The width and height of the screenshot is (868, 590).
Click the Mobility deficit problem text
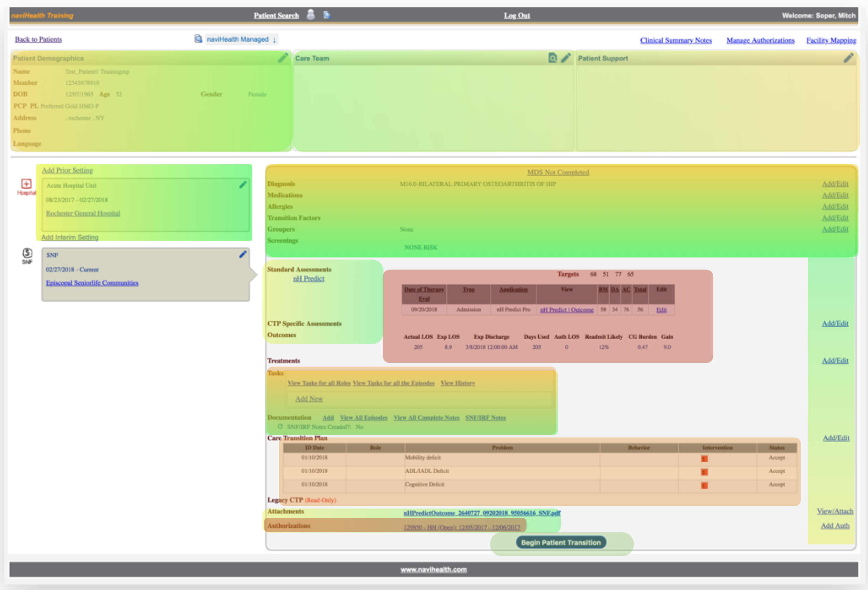tap(423, 457)
